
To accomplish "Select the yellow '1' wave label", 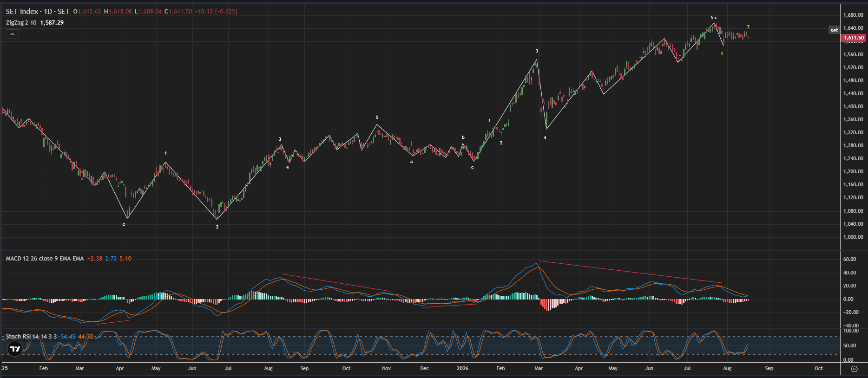I will tap(722, 54).
